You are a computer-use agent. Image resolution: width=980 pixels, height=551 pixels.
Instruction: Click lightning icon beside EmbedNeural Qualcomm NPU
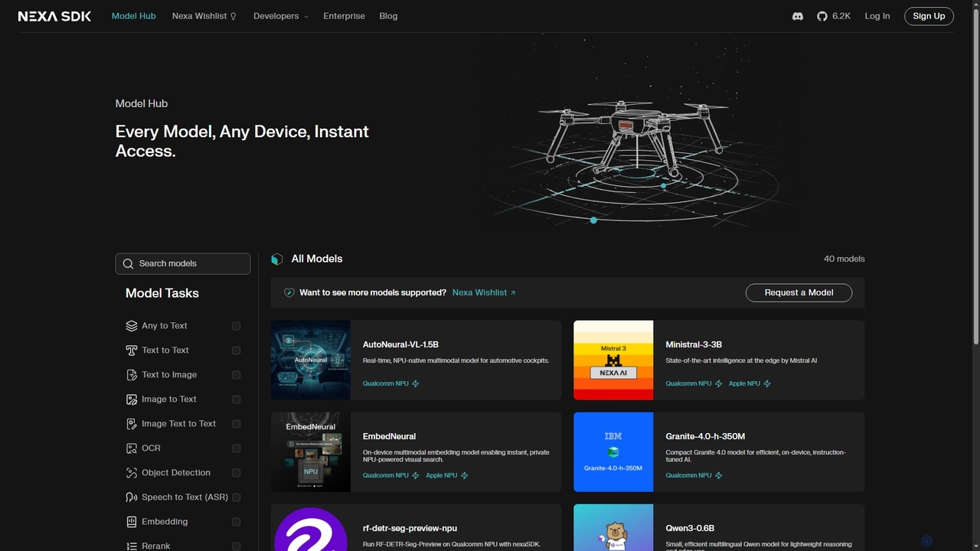[x=416, y=475]
